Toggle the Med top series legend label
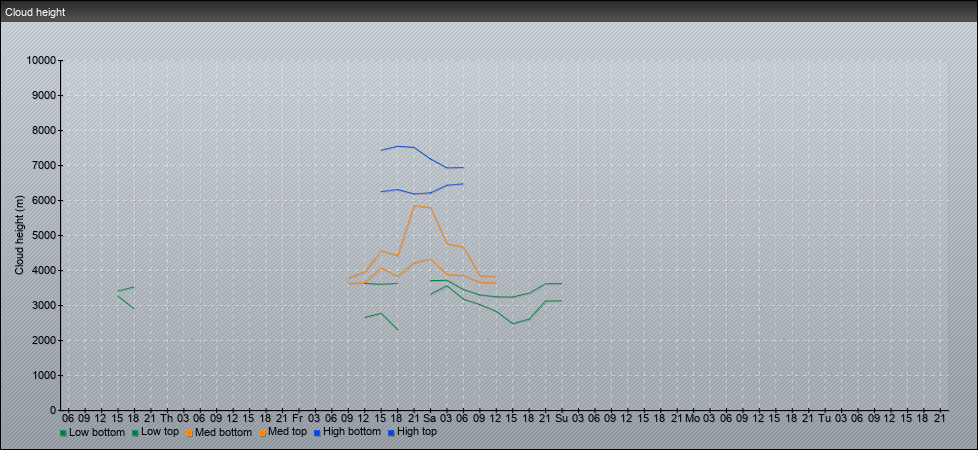This screenshot has height=450, width=978. click(x=288, y=432)
